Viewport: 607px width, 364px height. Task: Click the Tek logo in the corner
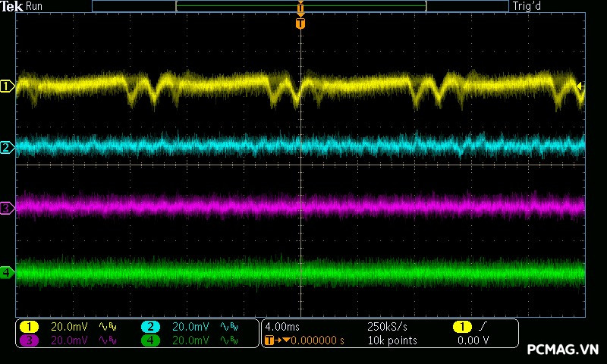[12, 6]
